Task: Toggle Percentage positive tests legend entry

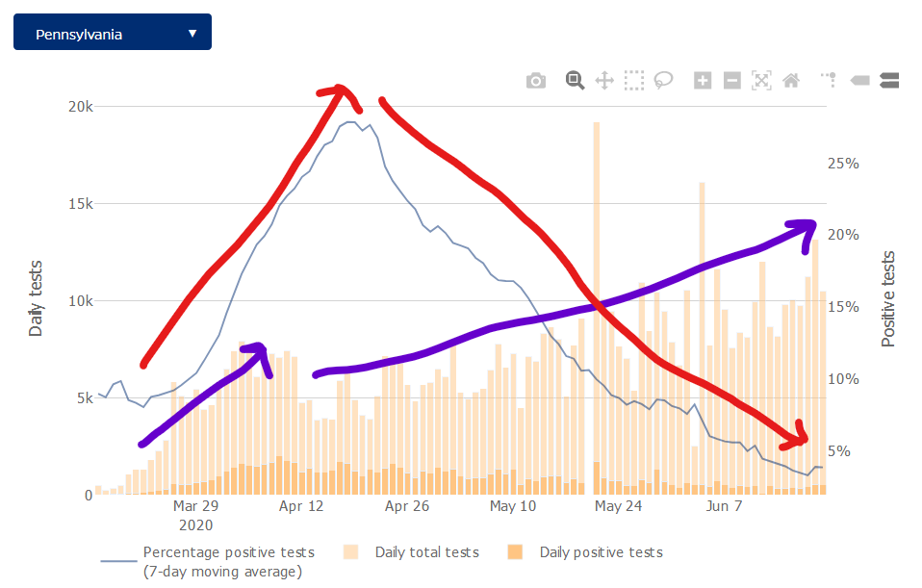Action: click(x=228, y=552)
